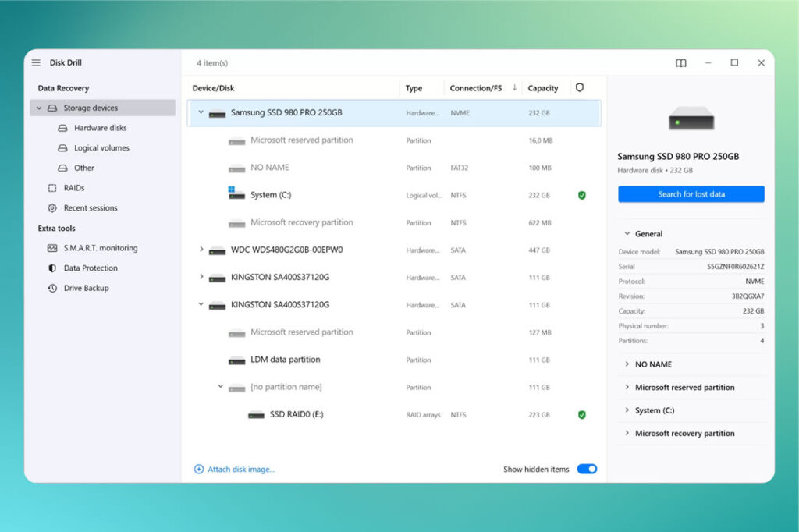The height and width of the screenshot is (532, 799).
Task: View Recent sessions
Action: click(x=91, y=207)
